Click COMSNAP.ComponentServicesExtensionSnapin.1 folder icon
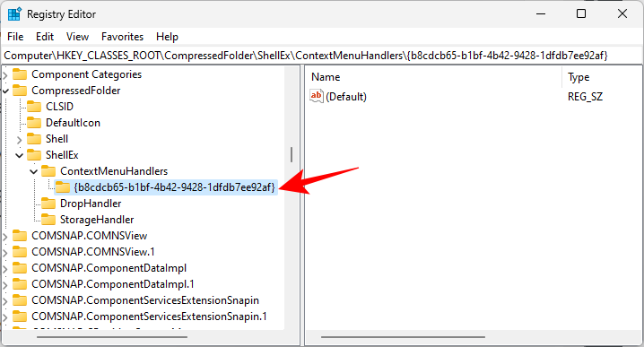Image resolution: width=644 pixels, height=347 pixels. tap(20, 317)
